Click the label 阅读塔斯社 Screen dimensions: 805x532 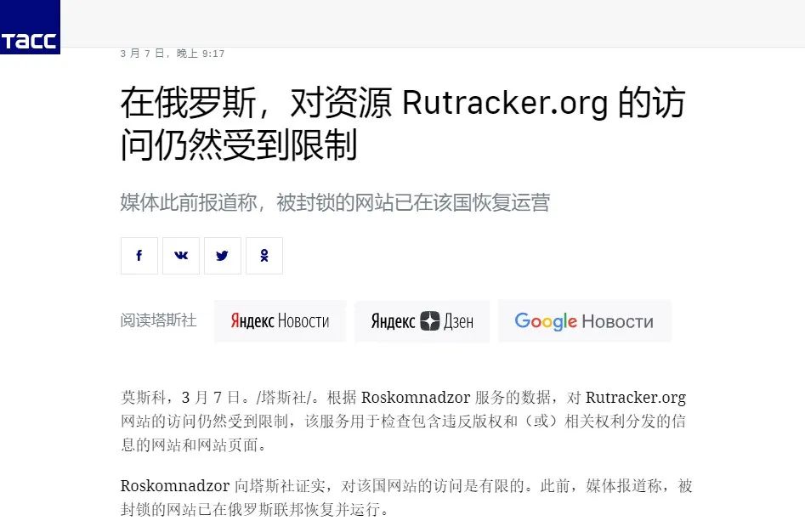(x=159, y=320)
